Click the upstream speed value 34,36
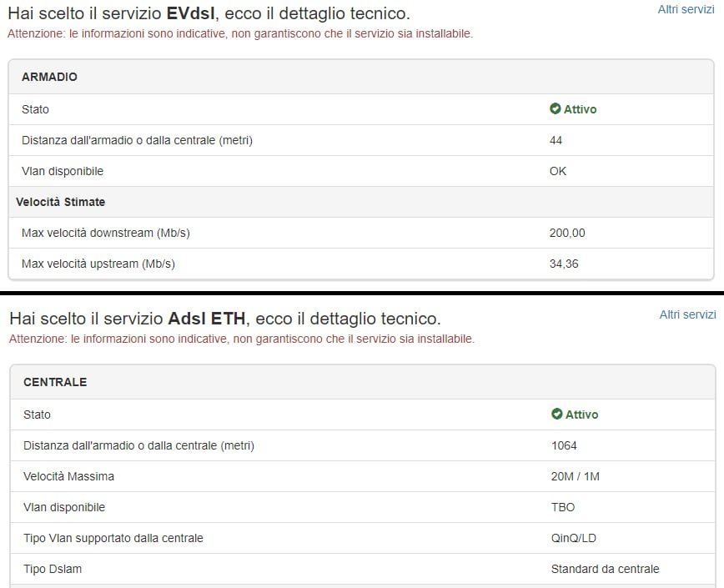Screen dimensions: 724x588 coord(564,264)
